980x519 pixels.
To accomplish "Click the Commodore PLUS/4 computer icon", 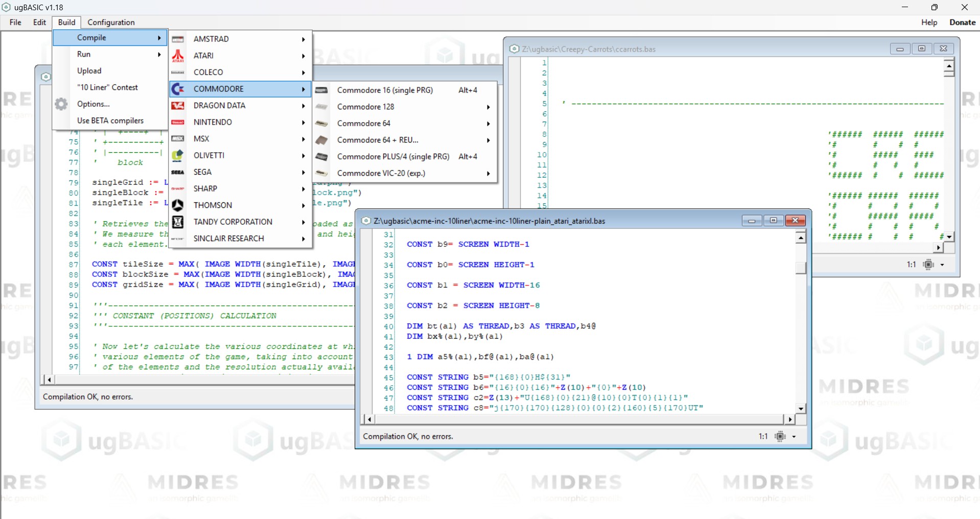I will click(321, 157).
